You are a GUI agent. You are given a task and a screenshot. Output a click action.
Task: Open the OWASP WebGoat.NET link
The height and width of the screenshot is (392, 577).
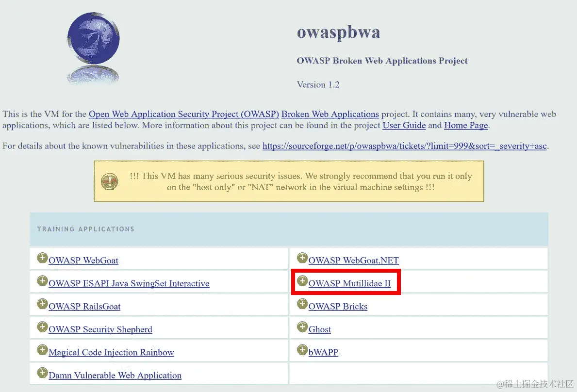(x=354, y=261)
